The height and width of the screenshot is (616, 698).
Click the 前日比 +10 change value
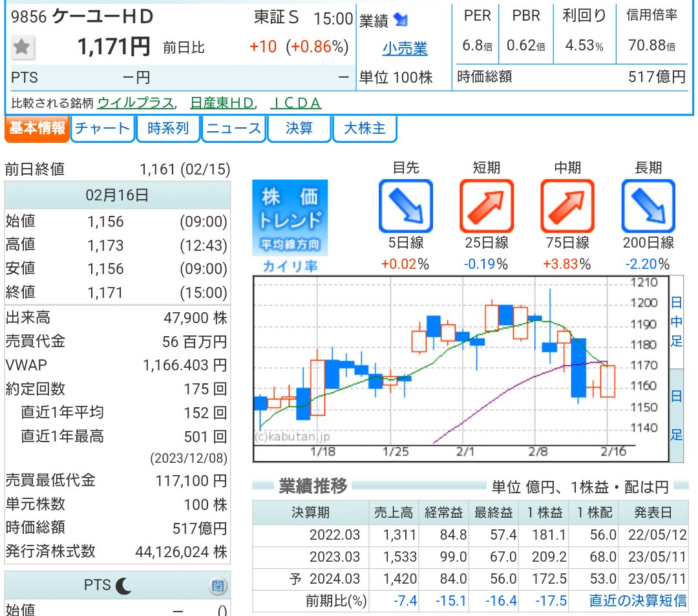coord(263,47)
